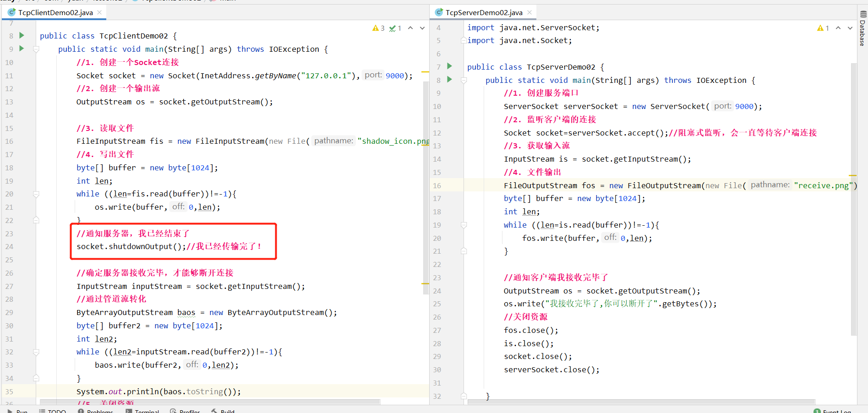This screenshot has height=413, width=868.
Task: Open the Database tool window
Action: pyautogui.click(x=863, y=27)
